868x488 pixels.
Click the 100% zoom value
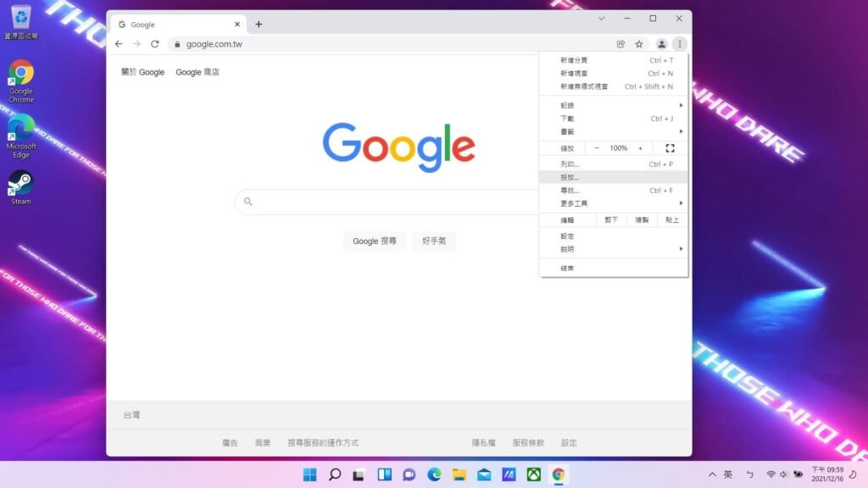pos(618,148)
